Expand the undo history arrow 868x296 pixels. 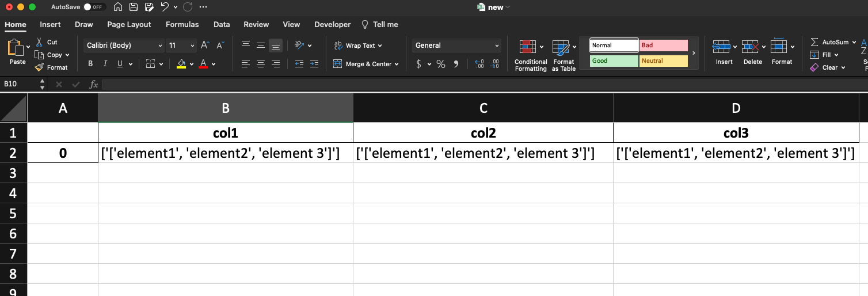point(176,7)
